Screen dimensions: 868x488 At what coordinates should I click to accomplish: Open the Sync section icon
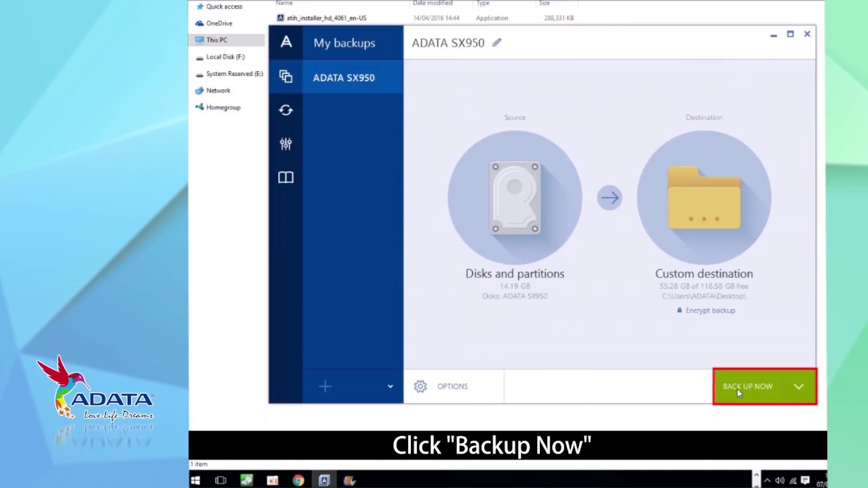(x=285, y=110)
